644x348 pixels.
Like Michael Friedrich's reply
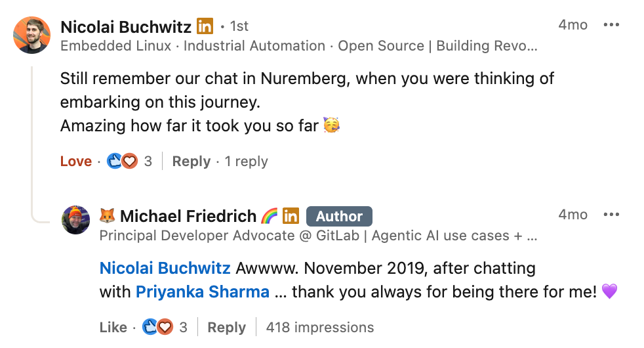[x=113, y=327]
